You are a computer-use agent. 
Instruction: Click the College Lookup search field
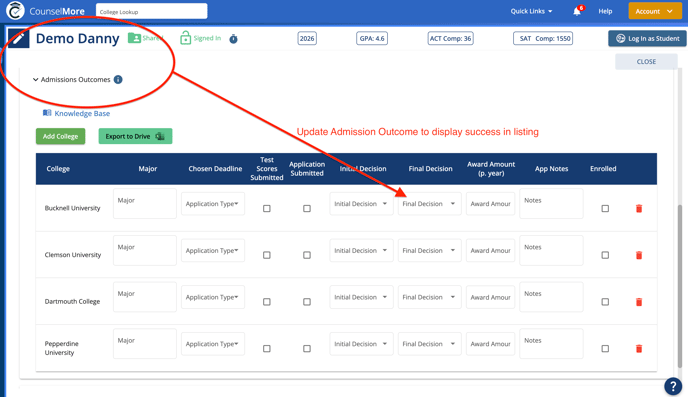point(151,11)
